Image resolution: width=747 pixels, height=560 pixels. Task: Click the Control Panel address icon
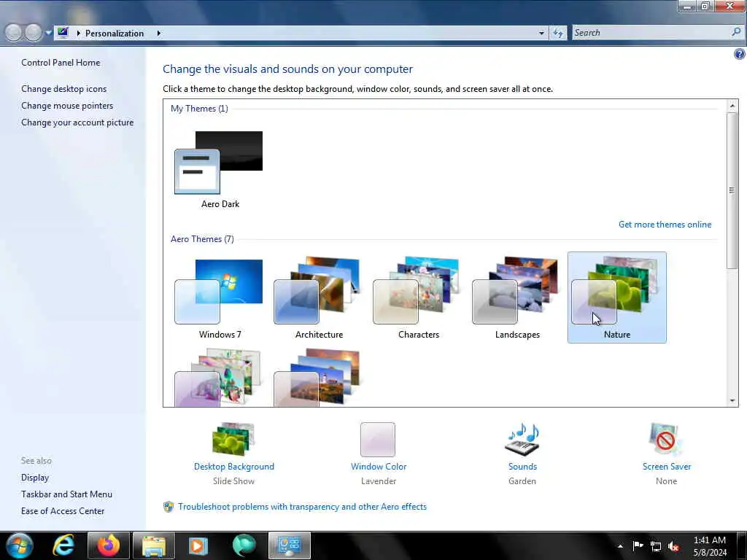(x=63, y=32)
